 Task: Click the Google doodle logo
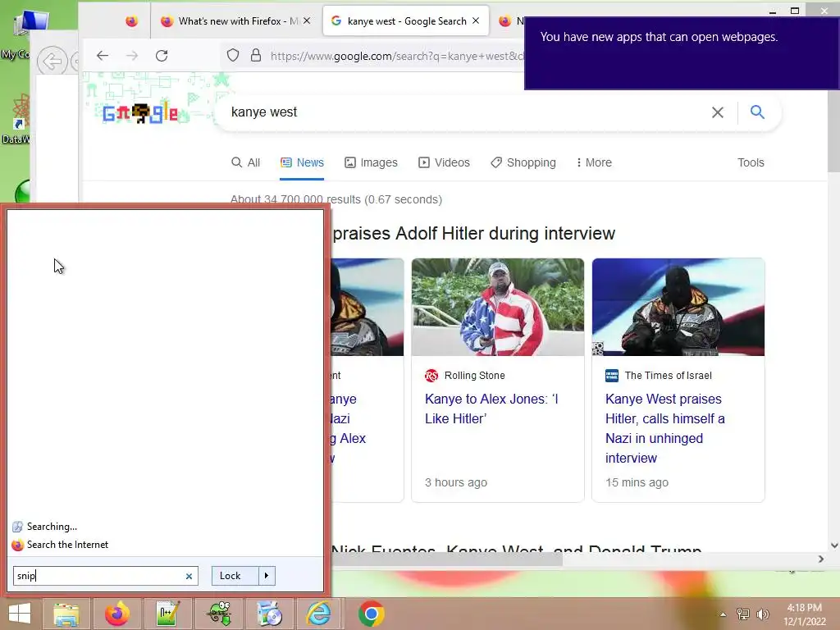140,112
